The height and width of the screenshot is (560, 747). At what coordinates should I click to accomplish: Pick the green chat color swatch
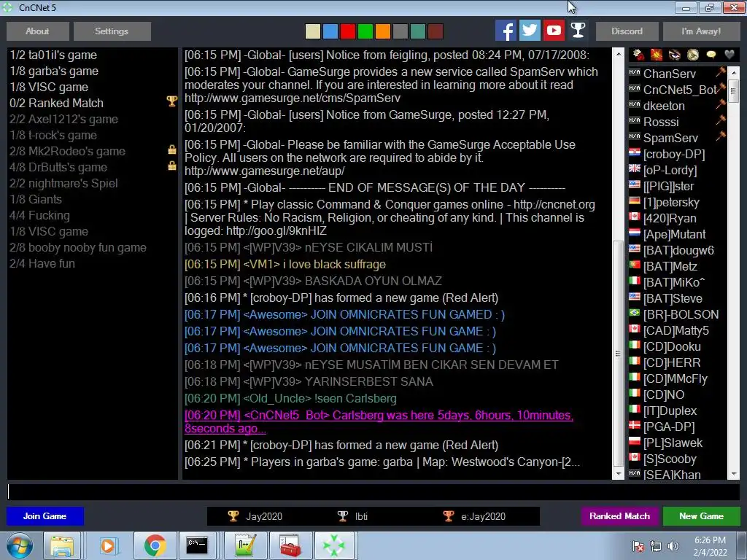point(365,31)
